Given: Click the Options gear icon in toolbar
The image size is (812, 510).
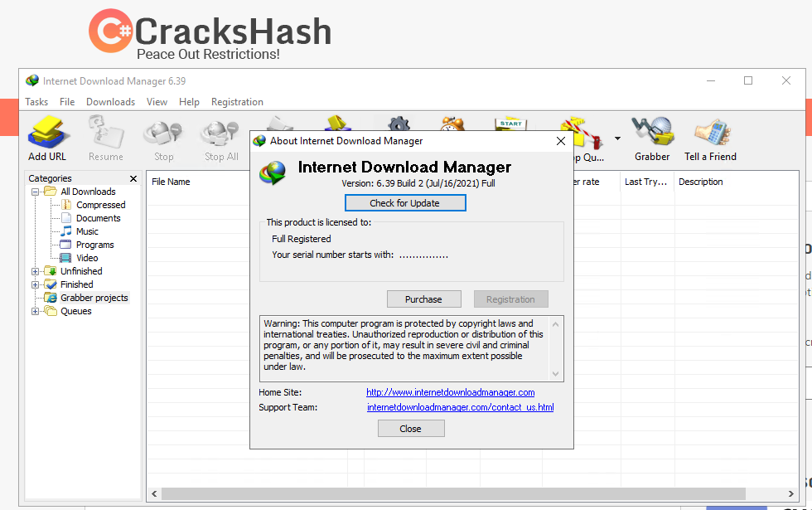Looking at the screenshot, I should [x=399, y=124].
